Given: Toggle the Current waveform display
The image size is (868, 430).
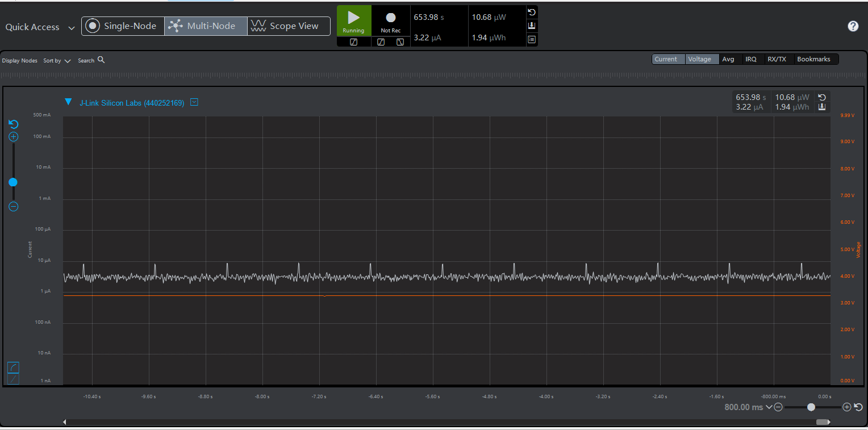Looking at the screenshot, I should click(x=665, y=59).
